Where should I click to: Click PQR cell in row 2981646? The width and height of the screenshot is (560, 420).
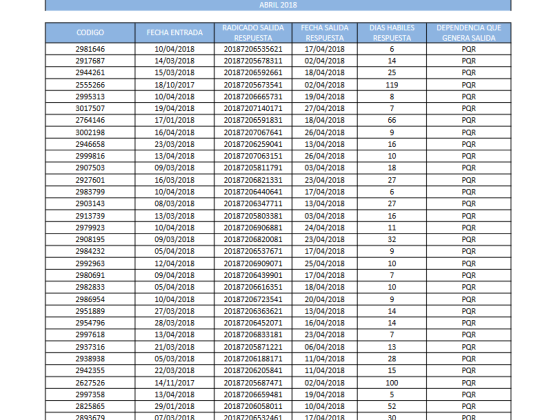click(469, 49)
